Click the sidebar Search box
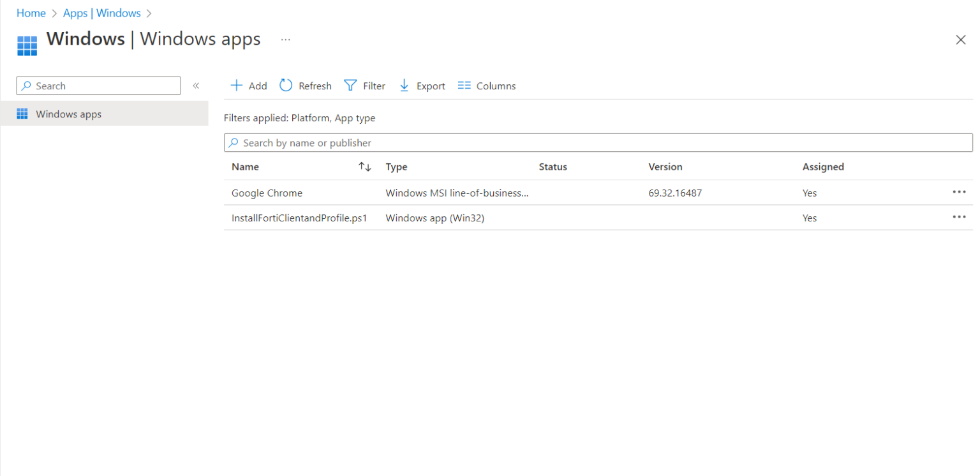980x476 pixels. pyautogui.click(x=98, y=86)
